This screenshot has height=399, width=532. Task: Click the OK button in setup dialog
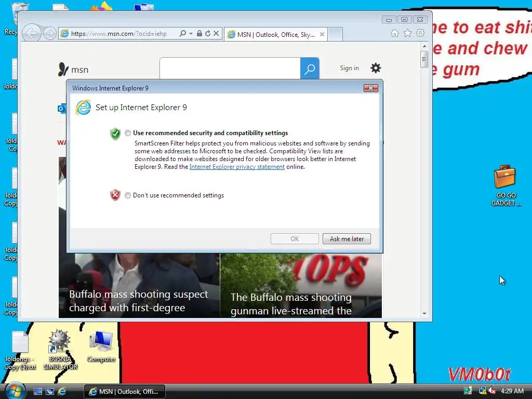coord(295,239)
